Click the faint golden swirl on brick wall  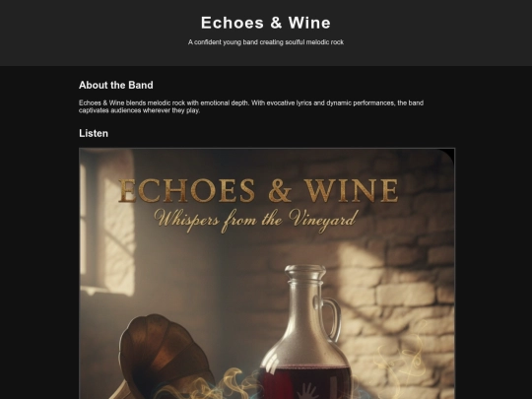click(406, 357)
